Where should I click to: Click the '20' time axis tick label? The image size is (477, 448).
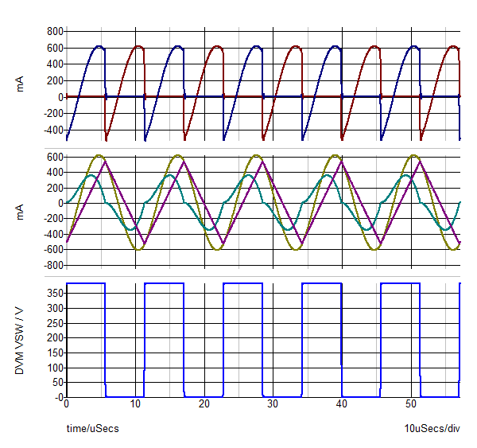(x=204, y=405)
